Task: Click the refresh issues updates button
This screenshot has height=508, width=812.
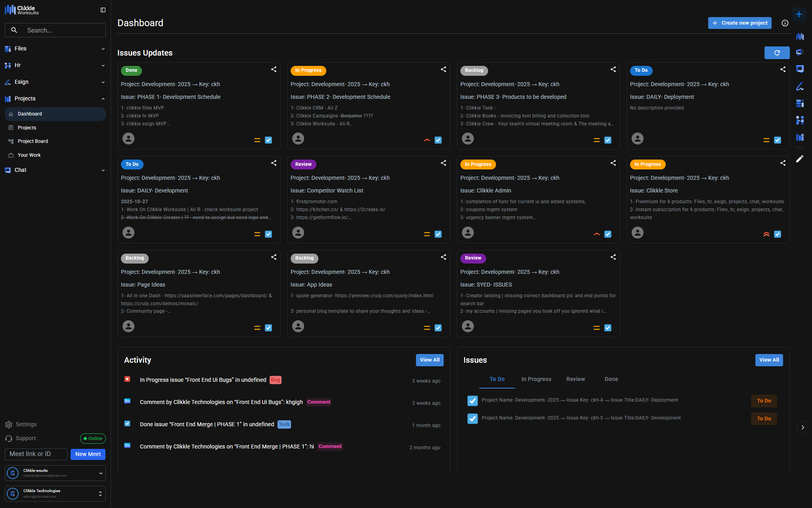Action: (x=776, y=53)
